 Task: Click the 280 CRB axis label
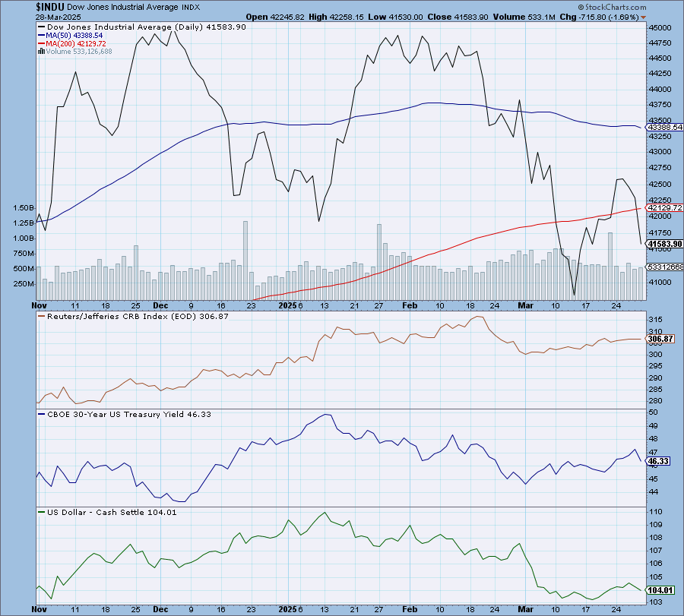pyautogui.click(x=656, y=401)
